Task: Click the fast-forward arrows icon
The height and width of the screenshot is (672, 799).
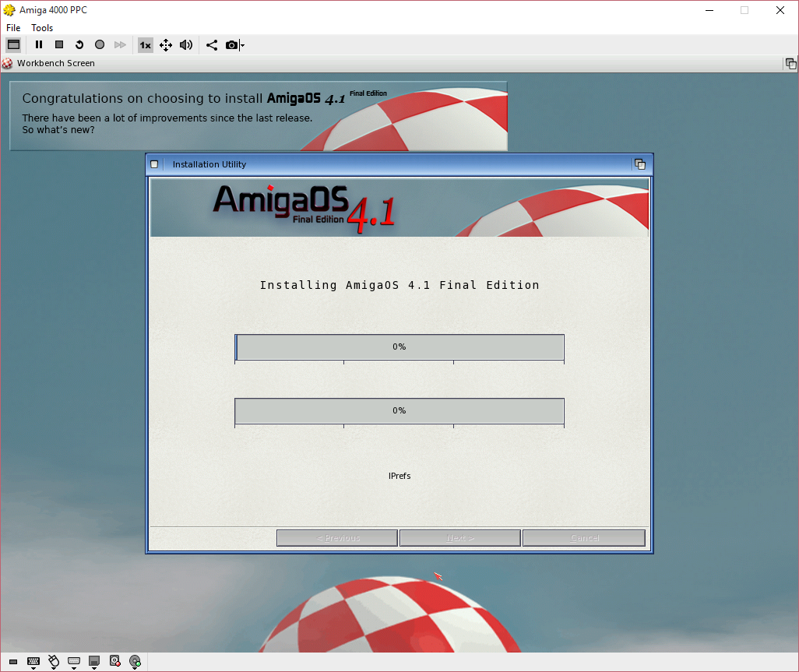Action: pos(120,45)
